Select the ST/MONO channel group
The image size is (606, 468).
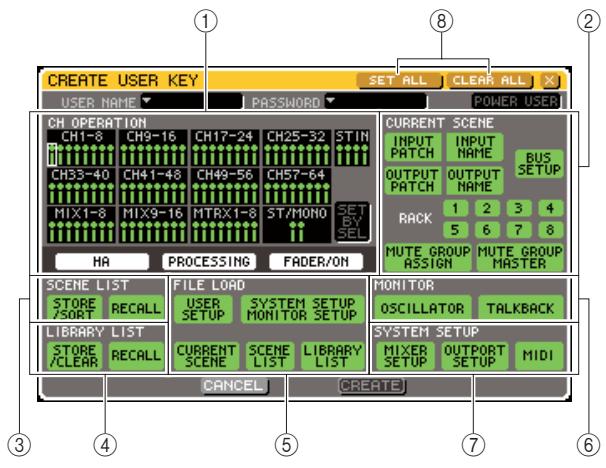pos(297,225)
